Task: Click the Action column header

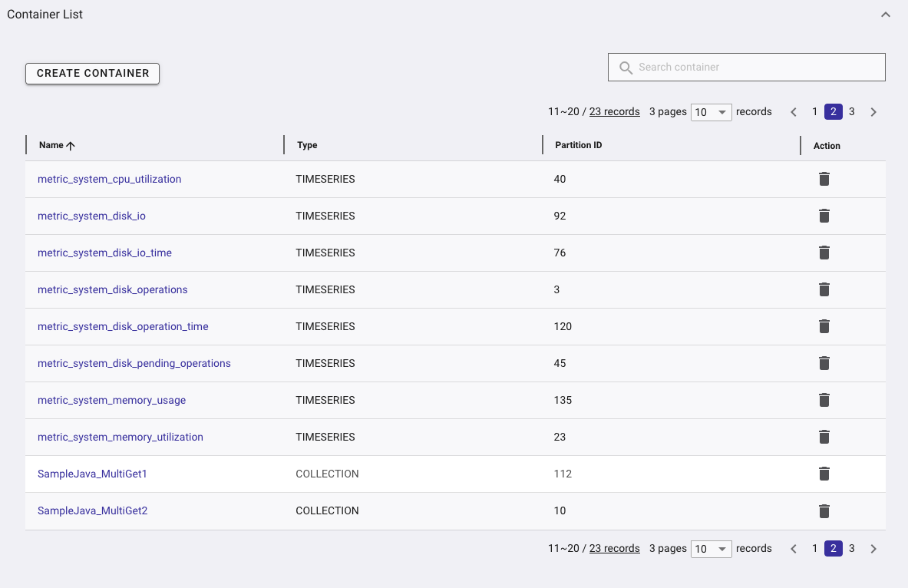Action: (827, 146)
